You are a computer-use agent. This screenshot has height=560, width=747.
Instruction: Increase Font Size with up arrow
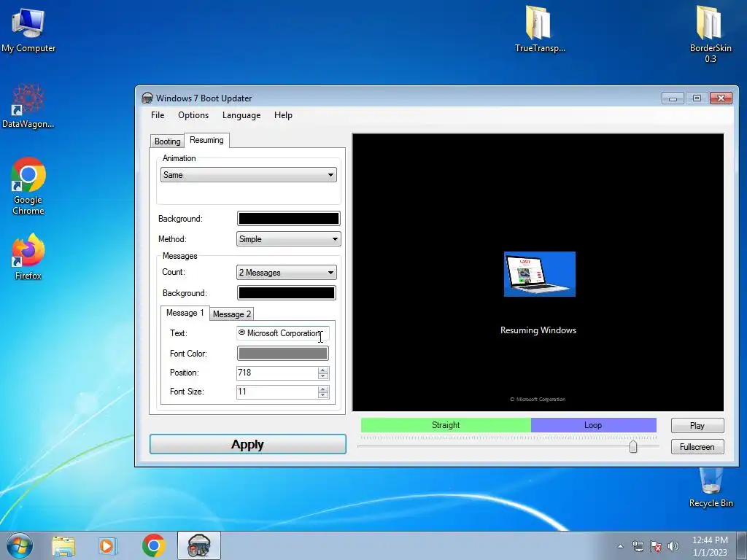(323, 389)
